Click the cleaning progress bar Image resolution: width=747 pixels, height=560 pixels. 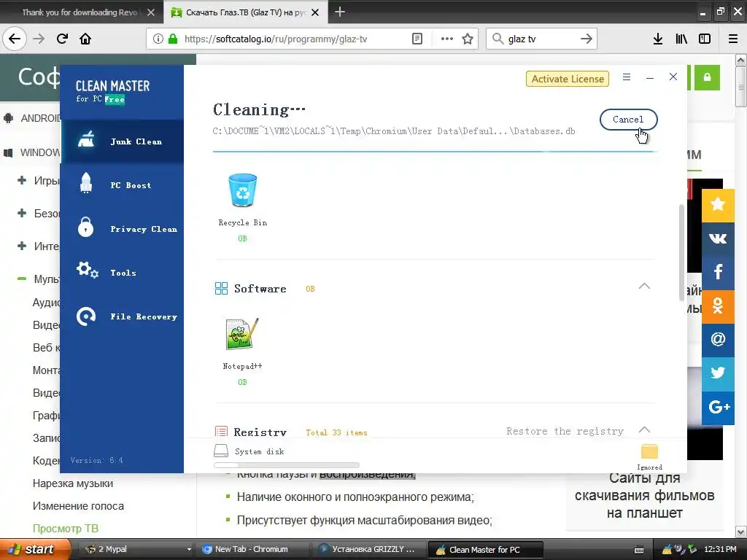tap(435, 152)
